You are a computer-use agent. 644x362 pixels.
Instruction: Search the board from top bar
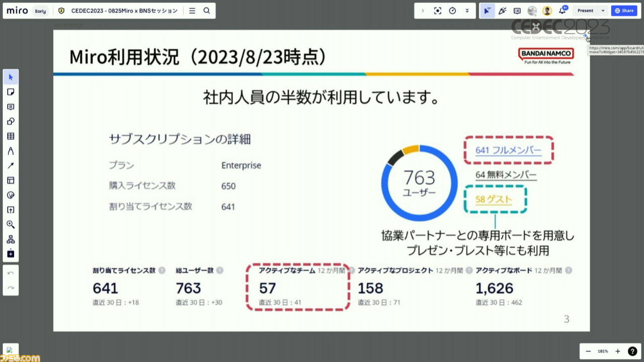pyautogui.click(x=207, y=11)
